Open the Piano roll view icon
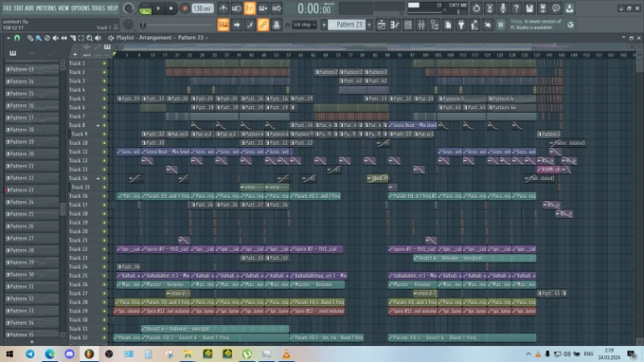The height and width of the screenshot is (362, 644). coord(394,25)
